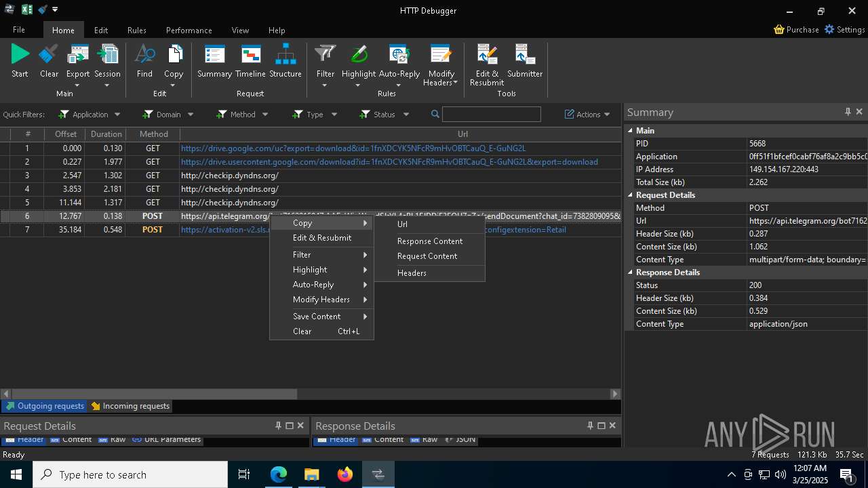The width and height of the screenshot is (868, 488).
Task: Pin the Summary panel
Action: (x=848, y=112)
